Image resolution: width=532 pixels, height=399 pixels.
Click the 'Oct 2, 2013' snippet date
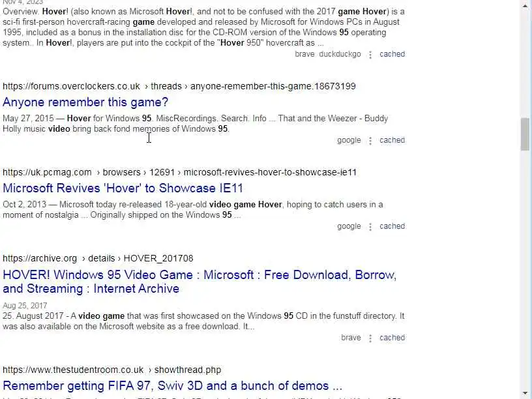(x=24, y=205)
